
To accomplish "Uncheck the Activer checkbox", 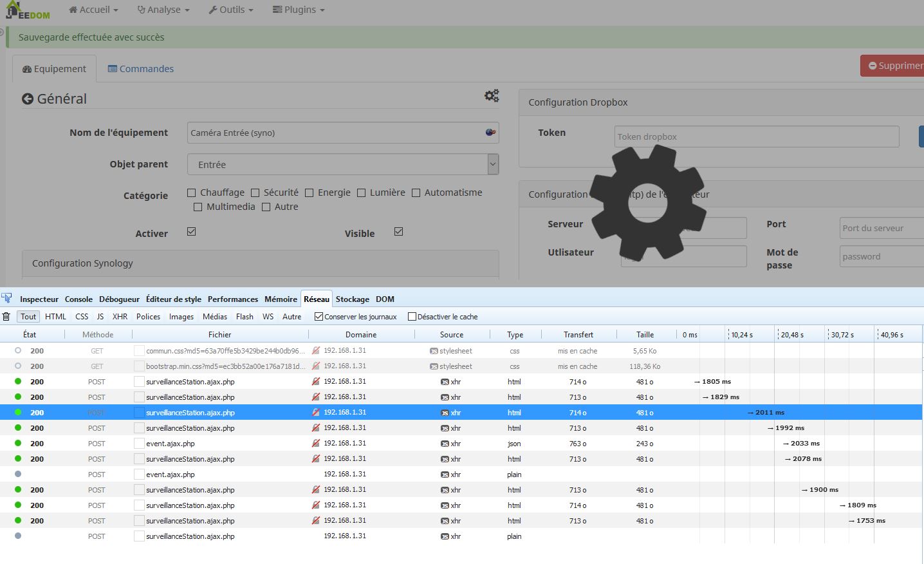I will click(191, 231).
